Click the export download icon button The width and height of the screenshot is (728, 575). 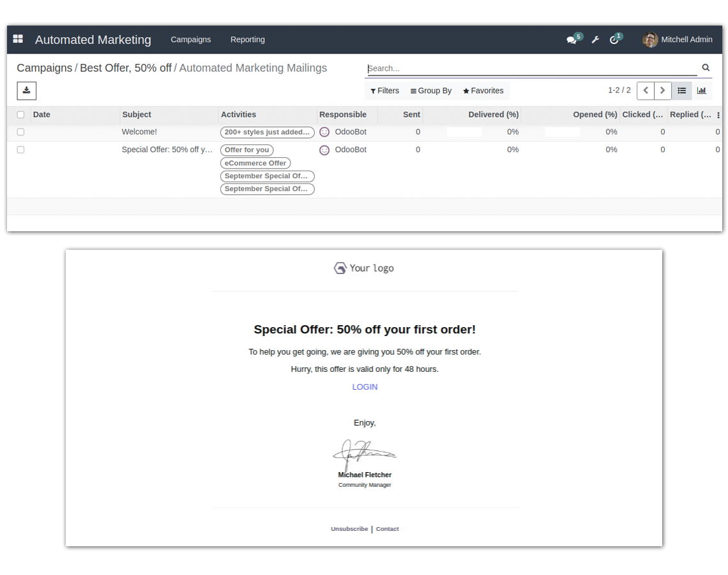click(26, 91)
